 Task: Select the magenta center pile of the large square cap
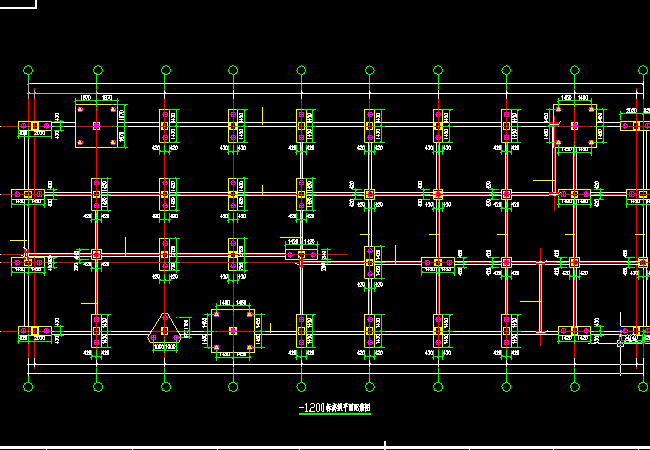point(97,126)
